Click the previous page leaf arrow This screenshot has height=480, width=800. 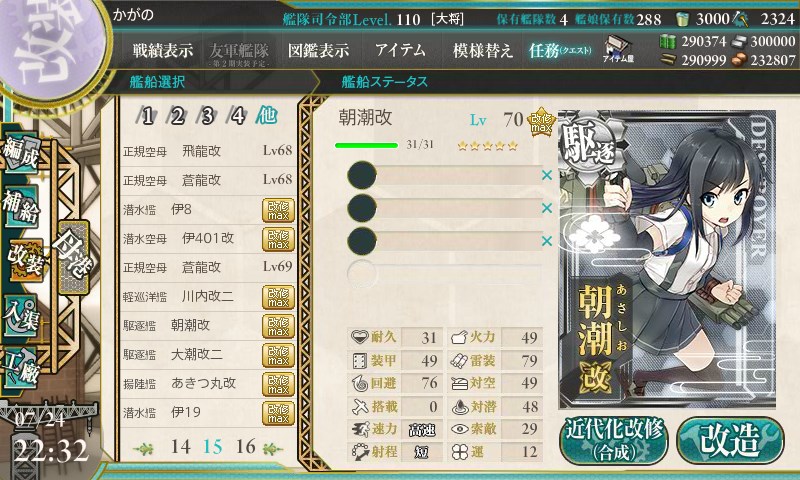tap(144, 448)
